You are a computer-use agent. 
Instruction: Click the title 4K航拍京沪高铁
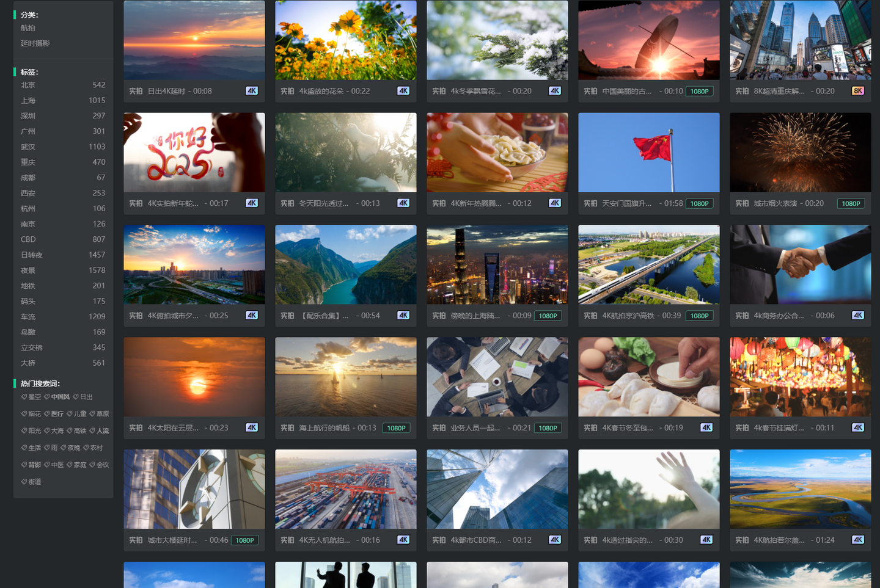pos(628,316)
